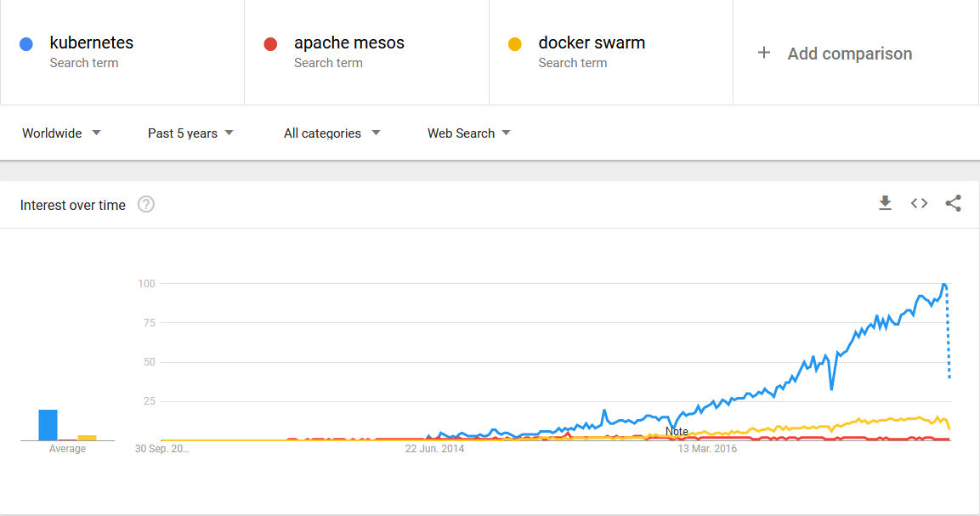Click the yellow docker swarm color dot
Image resolution: width=980 pixels, height=516 pixels.
click(x=514, y=43)
